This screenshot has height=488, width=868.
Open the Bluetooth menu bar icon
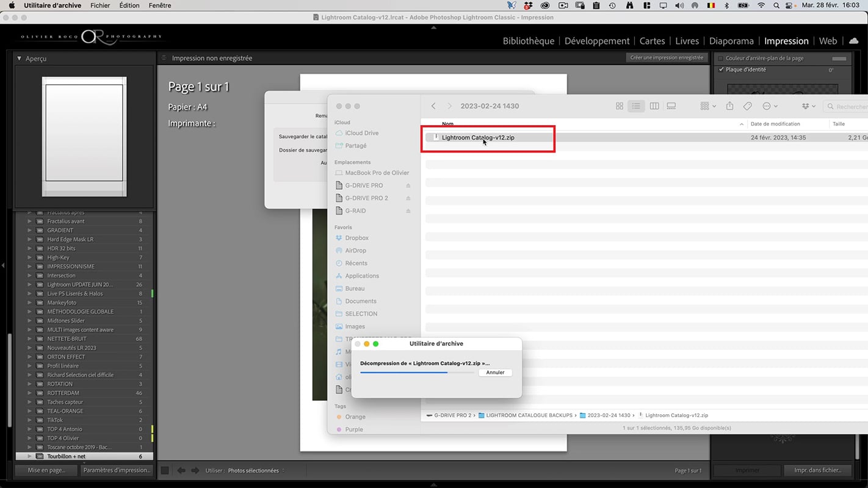tap(726, 5)
